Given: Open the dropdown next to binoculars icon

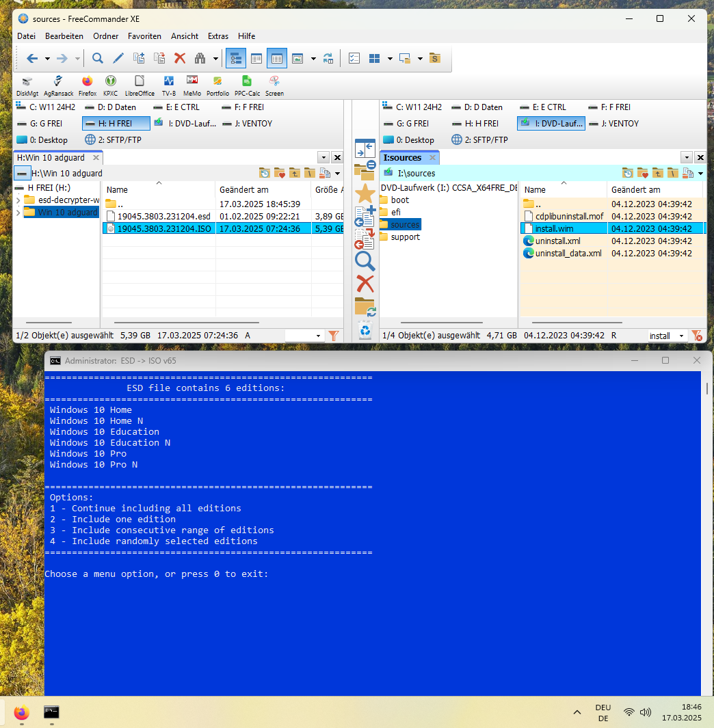Looking at the screenshot, I should [215, 59].
